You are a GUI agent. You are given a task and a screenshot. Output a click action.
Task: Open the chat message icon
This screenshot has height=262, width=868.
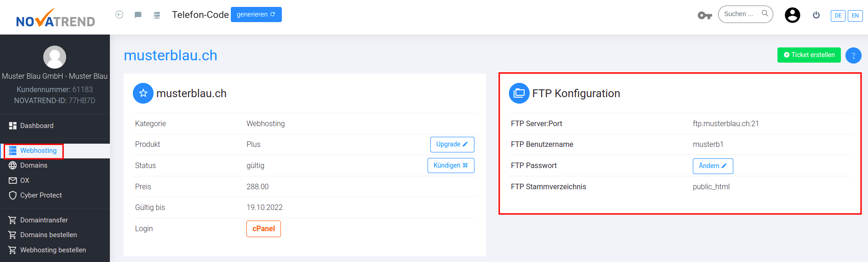(138, 15)
